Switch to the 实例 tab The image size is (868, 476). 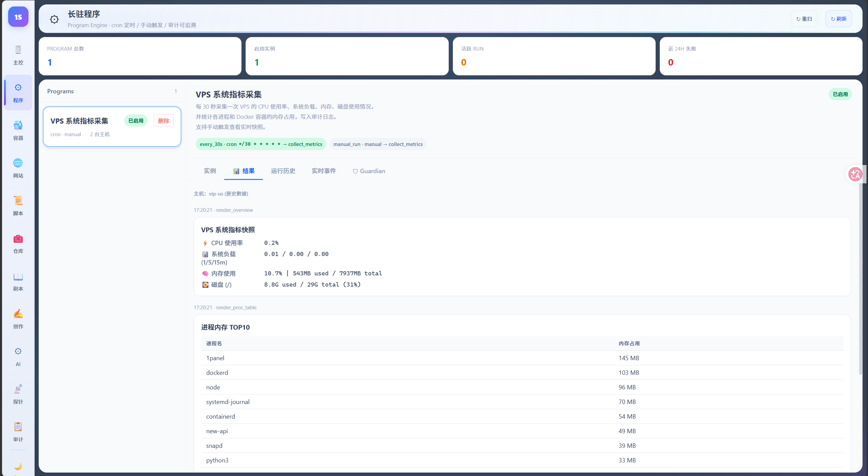(x=210, y=171)
